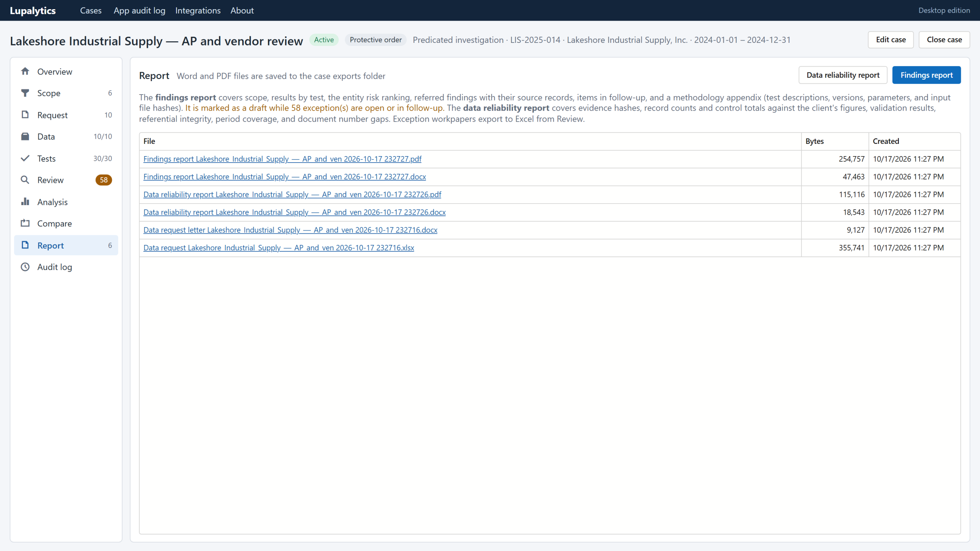Click the Report page icon
The height and width of the screenshot is (551, 980).
click(x=25, y=245)
